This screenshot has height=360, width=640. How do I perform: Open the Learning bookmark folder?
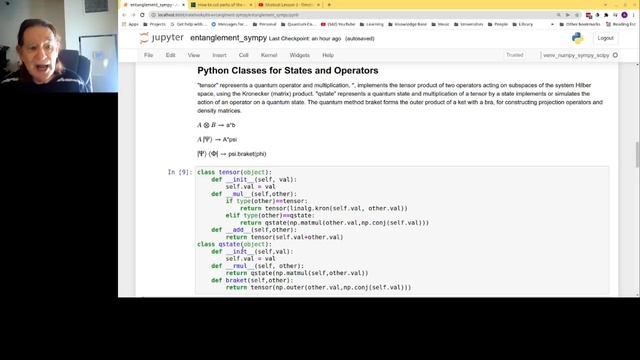pyautogui.click(x=371, y=24)
